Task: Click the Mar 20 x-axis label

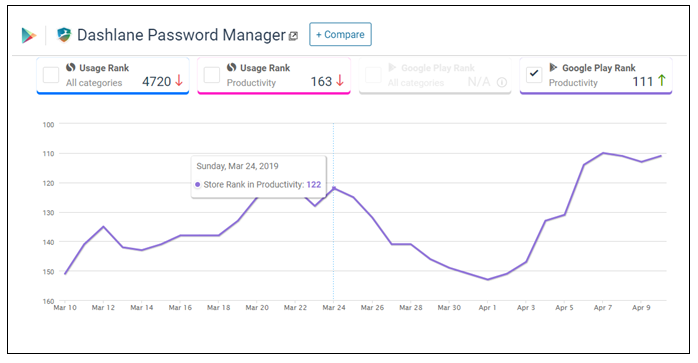Action: (x=257, y=308)
